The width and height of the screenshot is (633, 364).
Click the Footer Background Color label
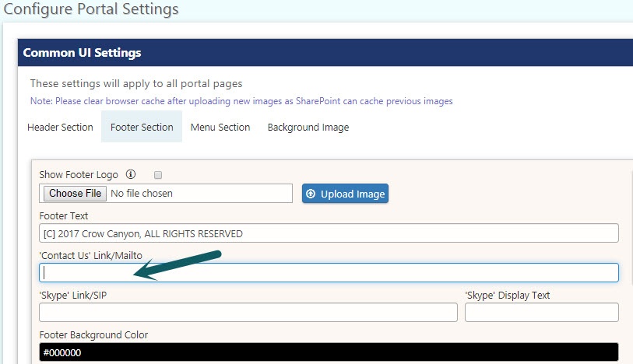click(93, 334)
